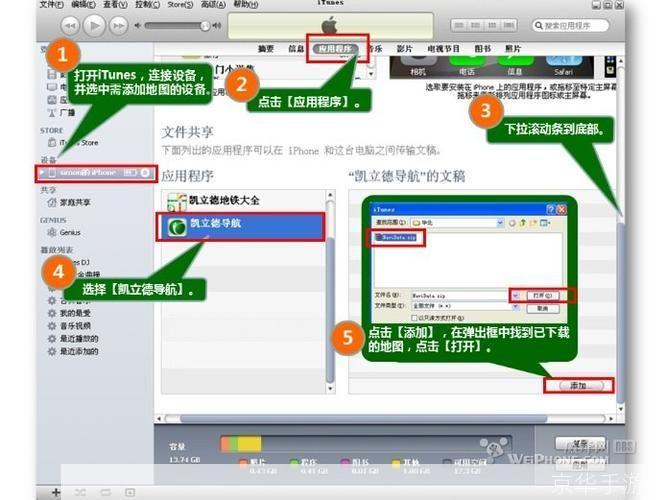666x500 pixels.
Task: Switch to album list view icon
Action: point(475,25)
